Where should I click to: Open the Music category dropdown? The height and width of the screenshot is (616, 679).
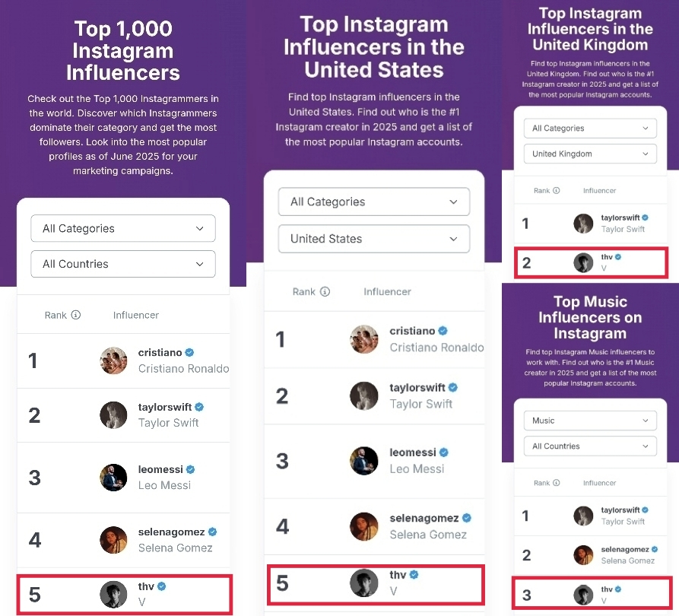coord(590,421)
